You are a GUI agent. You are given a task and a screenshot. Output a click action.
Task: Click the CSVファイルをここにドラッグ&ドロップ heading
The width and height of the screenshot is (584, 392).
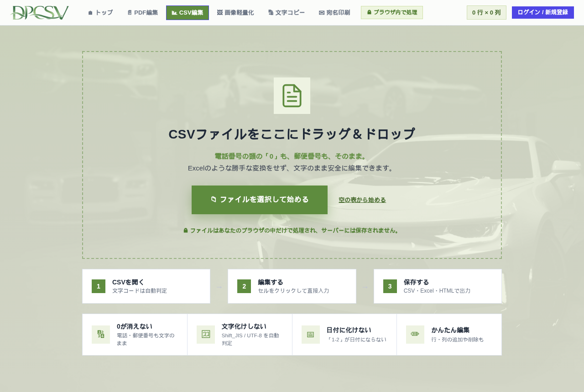click(292, 134)
